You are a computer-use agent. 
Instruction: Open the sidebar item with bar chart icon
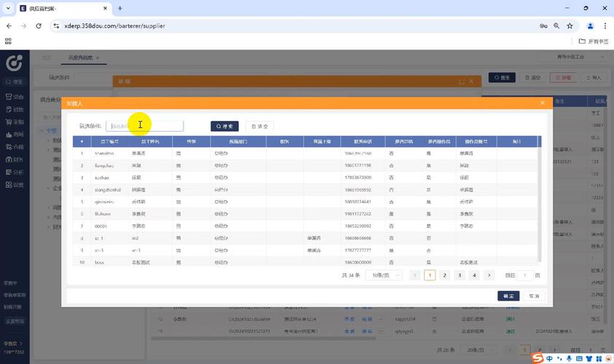point(15,134)
